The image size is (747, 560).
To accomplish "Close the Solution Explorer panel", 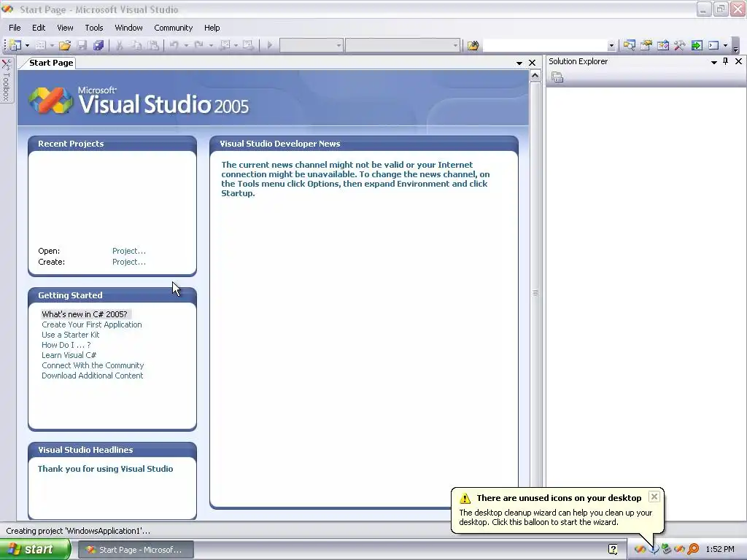I will pyautogui.click(x=738, y=61).
